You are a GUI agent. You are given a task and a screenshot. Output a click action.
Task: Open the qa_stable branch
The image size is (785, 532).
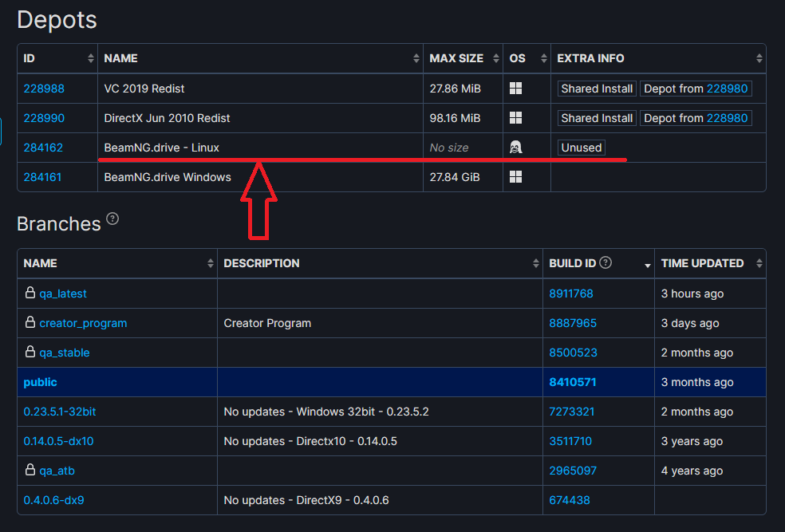click(65, 353)
